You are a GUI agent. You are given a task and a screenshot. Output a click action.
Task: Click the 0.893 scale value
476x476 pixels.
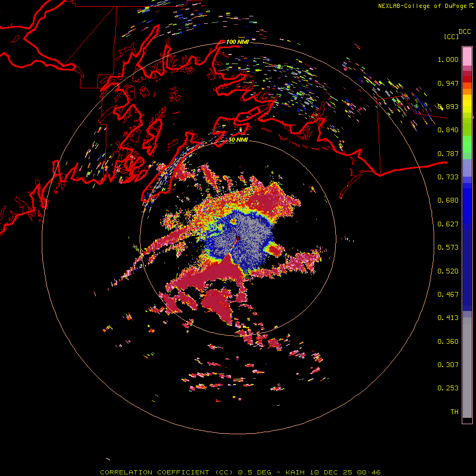[448, 106]
